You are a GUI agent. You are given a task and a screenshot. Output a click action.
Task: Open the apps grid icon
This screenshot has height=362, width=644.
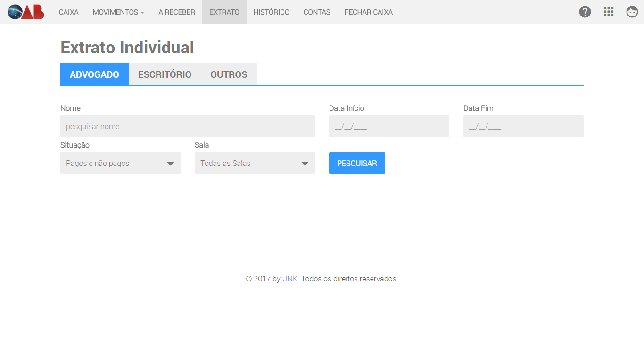pyautogui.click(x=609, y=12)
